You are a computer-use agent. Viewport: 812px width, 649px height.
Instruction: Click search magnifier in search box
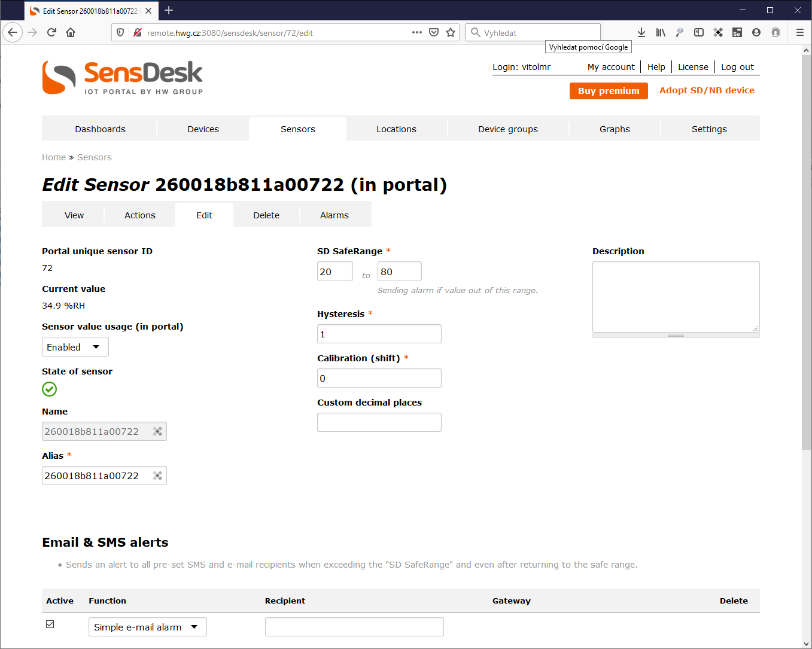point(476,32)
